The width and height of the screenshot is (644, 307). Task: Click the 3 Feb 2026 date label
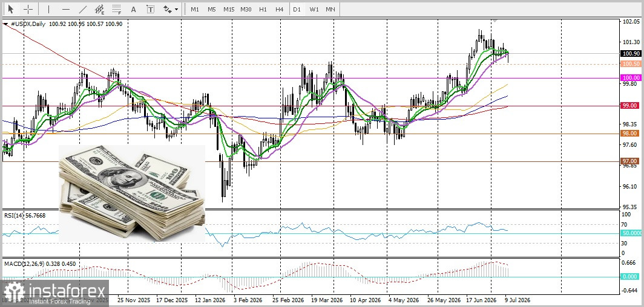[x=248, y=300]
